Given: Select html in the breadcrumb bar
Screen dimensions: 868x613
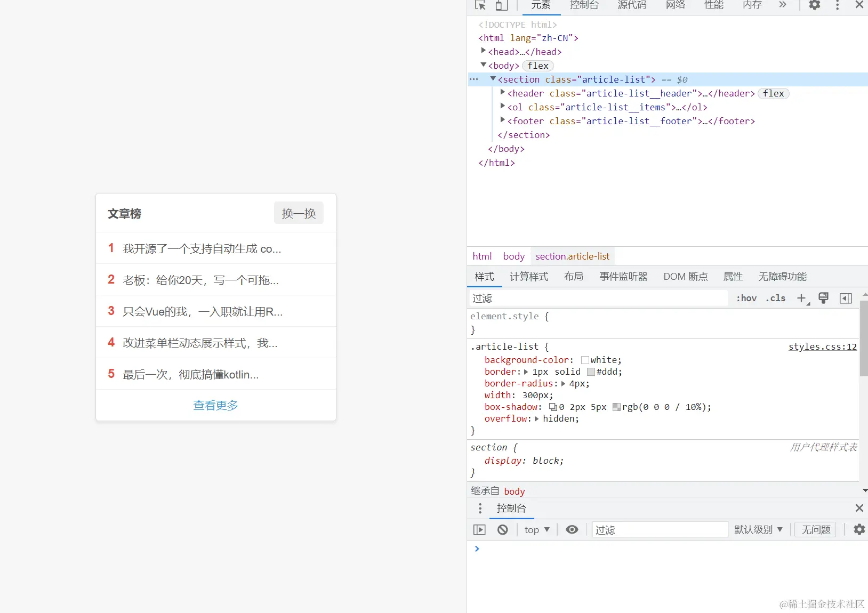Looking at the screenshot, I should click(x=482, y=256).
